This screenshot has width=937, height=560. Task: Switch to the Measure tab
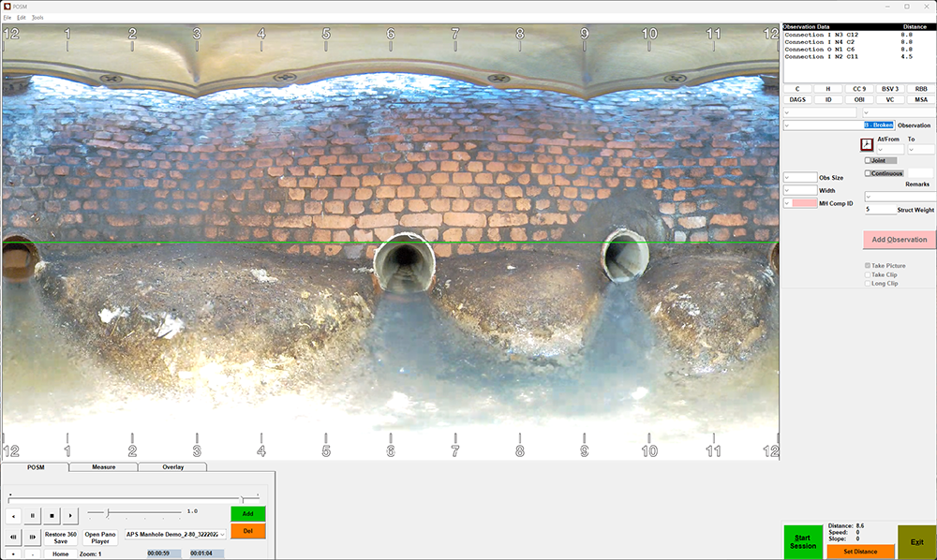[x=103, y=467]
